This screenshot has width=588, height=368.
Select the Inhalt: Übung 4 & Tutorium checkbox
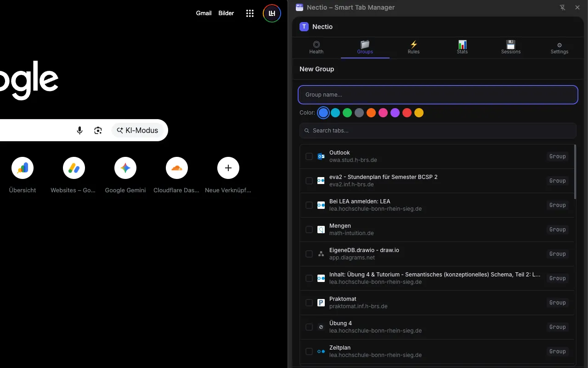click(309, 278)
